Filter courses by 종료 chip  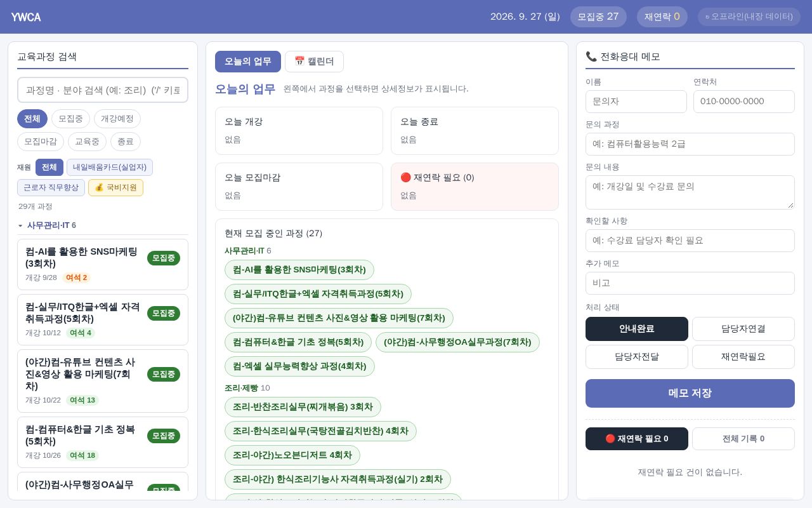(x=126, y=142)
